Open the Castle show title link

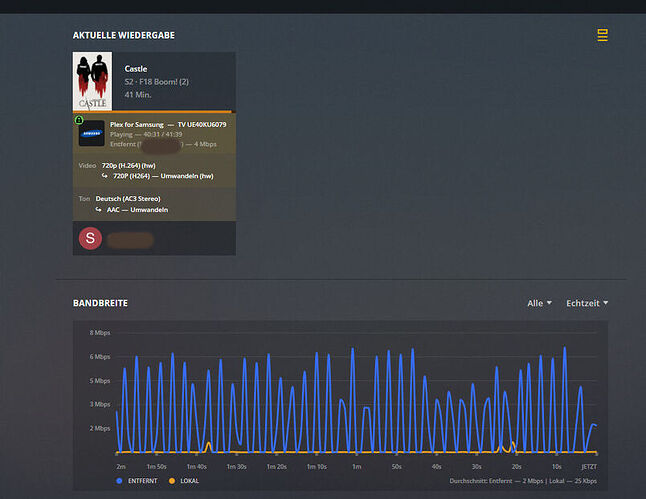point(136,69)
